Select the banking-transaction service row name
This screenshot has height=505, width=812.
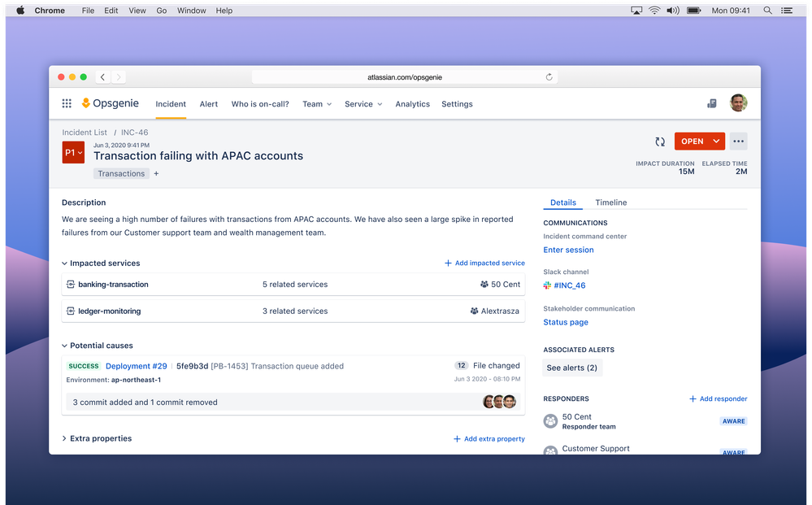pos(113,285)
